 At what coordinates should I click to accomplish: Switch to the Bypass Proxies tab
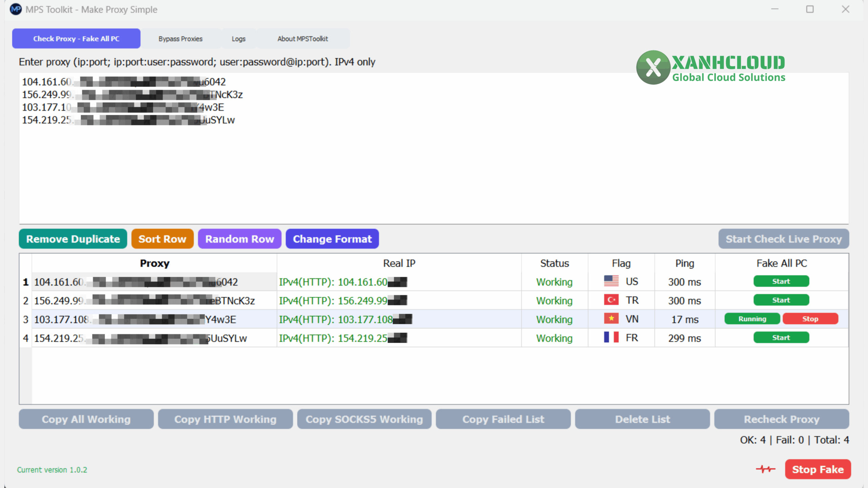[x=180, y=39]
